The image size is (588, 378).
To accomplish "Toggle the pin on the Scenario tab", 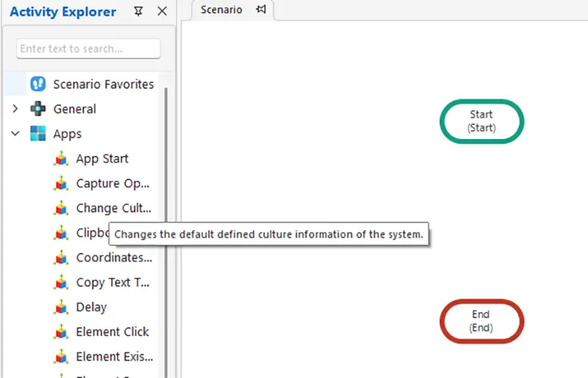I will click(x=261, y=9).
